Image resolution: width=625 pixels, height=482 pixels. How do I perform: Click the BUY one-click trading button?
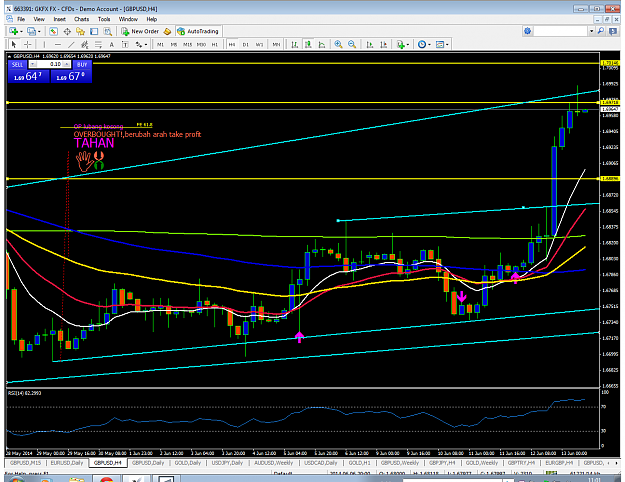pyautogui.click(x=82, y=64)
